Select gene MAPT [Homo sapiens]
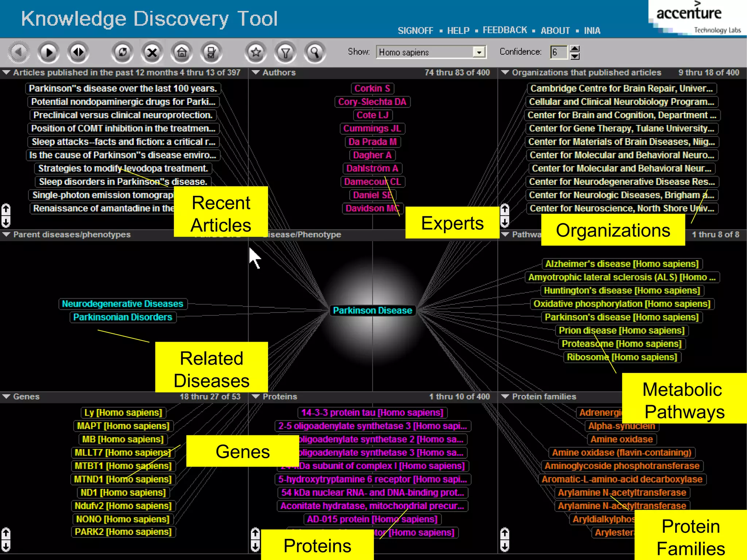 pos(123,426)
